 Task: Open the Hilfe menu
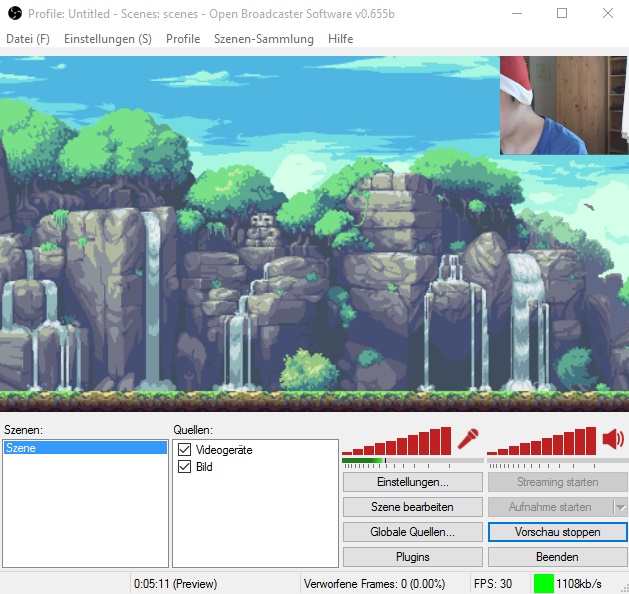point(341,39)
